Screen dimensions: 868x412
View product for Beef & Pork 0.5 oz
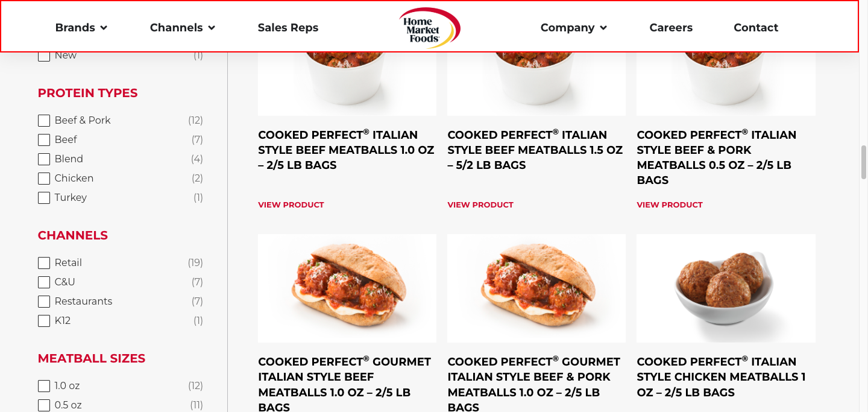point(670,205)
